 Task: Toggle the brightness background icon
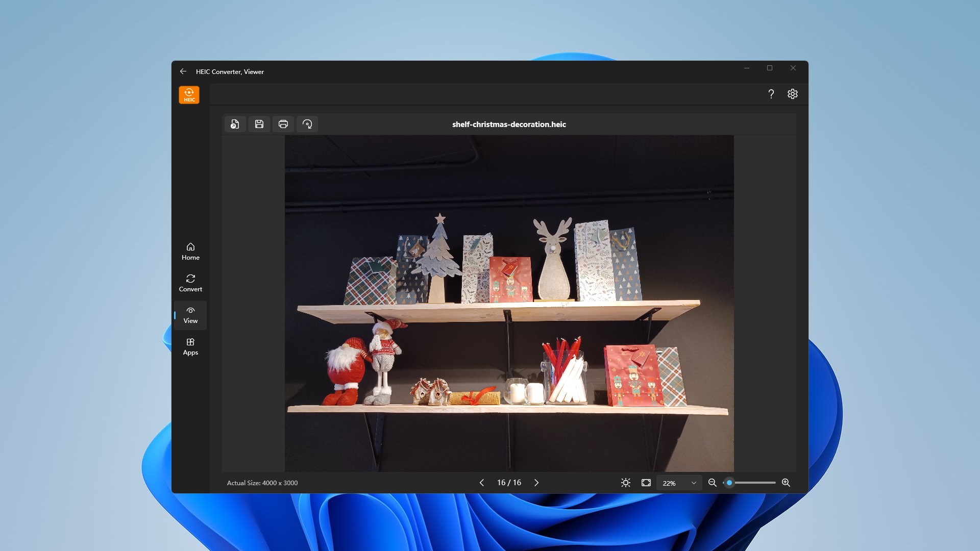(626, 483)
